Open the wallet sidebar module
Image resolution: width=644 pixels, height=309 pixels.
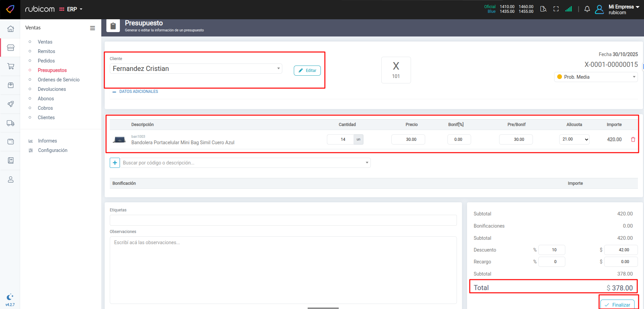10,141
